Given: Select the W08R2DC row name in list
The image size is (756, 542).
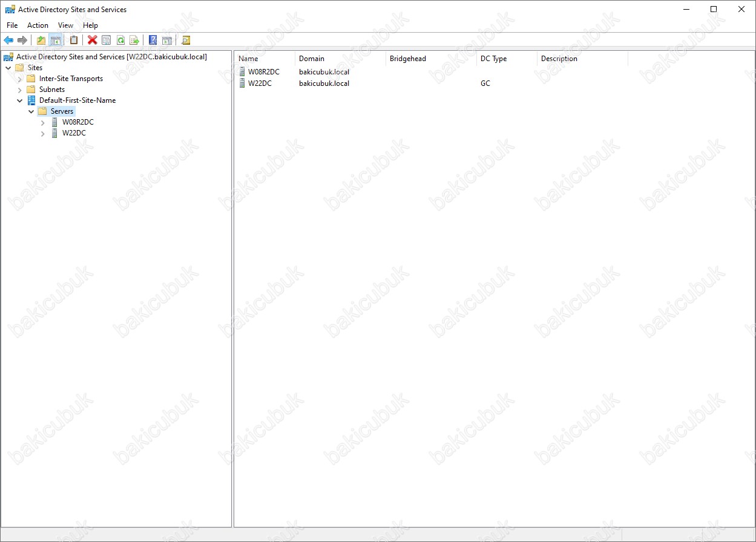Looking at the screenshot, I should [x=264, y=72].
